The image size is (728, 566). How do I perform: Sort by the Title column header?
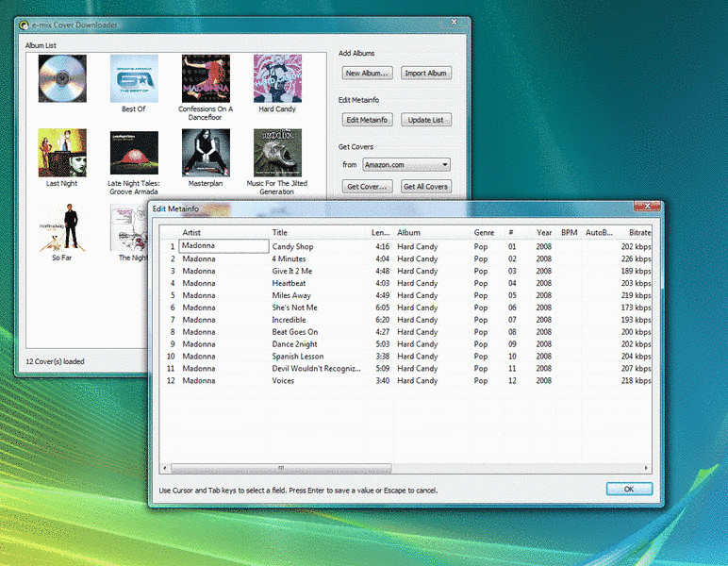[x=279, y=232]
